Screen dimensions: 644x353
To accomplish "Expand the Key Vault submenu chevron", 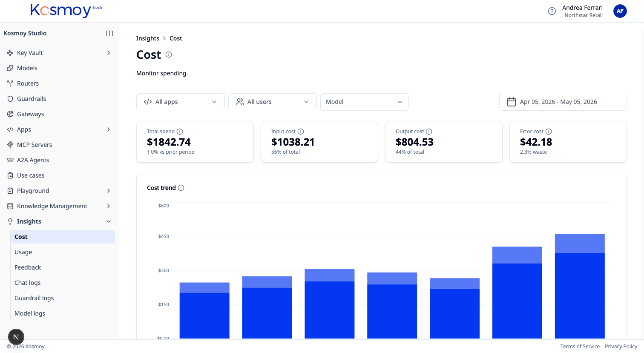I will pyautogui.click(x=109, y=53).
